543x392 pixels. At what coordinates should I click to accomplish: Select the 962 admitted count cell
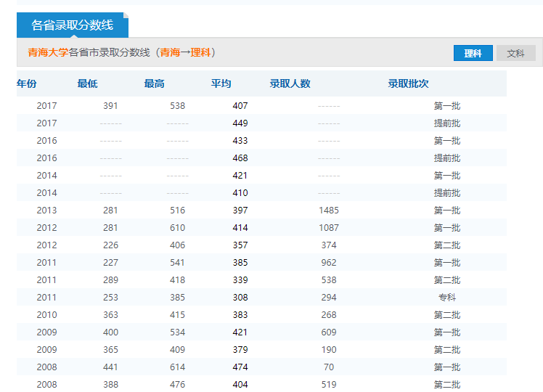pos(329,263)
